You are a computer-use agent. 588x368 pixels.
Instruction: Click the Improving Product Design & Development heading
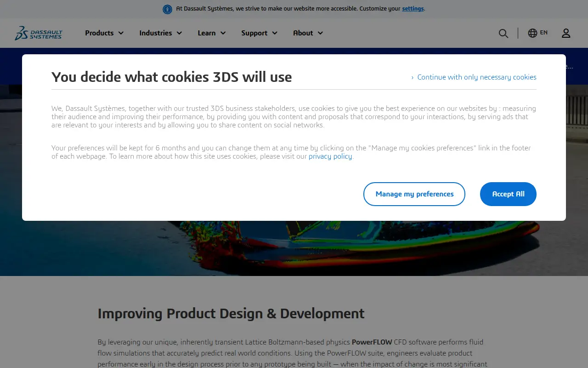point(231,314)
